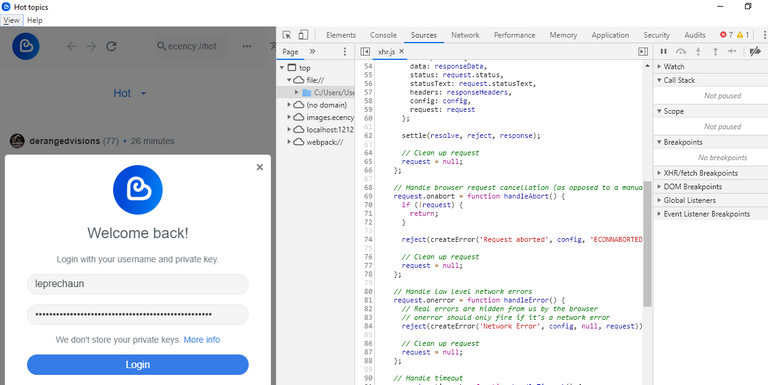The width and height of the screenshot is (768, 385).
Task: Pause script execution button
Action: pyautogui.click(x=664, y=51)
